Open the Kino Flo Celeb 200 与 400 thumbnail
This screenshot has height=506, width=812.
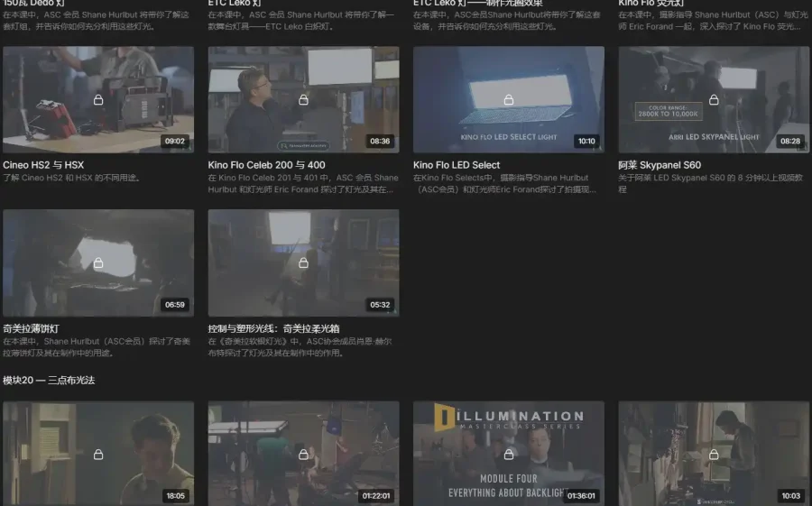point(303,99)
